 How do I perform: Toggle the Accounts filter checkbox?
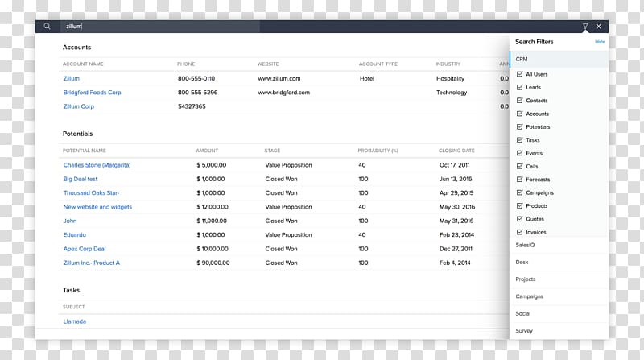(519, 114)
